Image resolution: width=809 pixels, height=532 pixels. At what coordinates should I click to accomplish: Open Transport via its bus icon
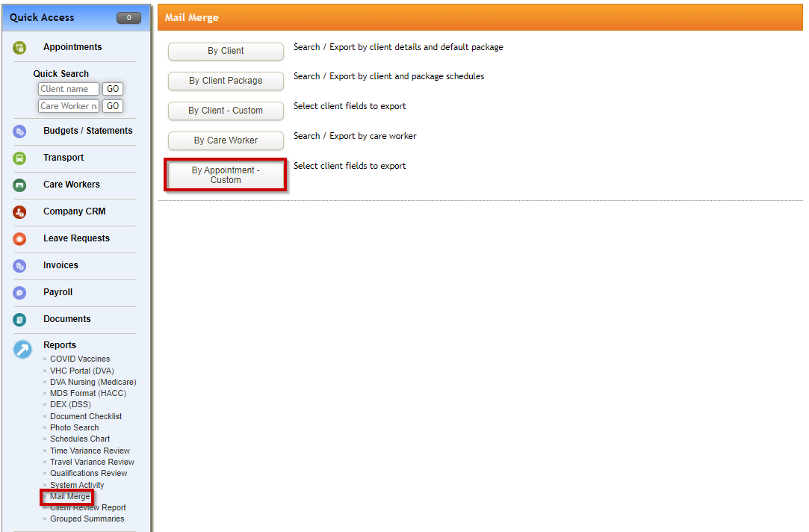(x=19, y=158)
